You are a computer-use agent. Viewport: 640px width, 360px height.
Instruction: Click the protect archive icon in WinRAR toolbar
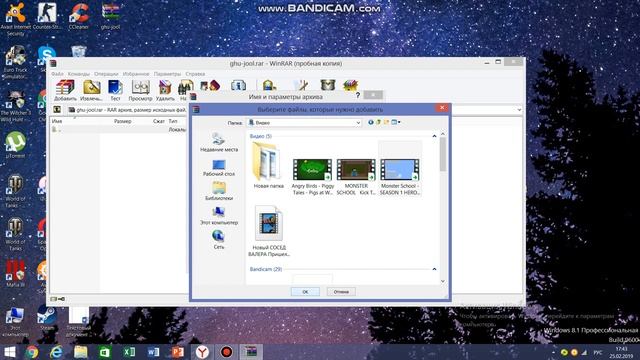(328, 85)
